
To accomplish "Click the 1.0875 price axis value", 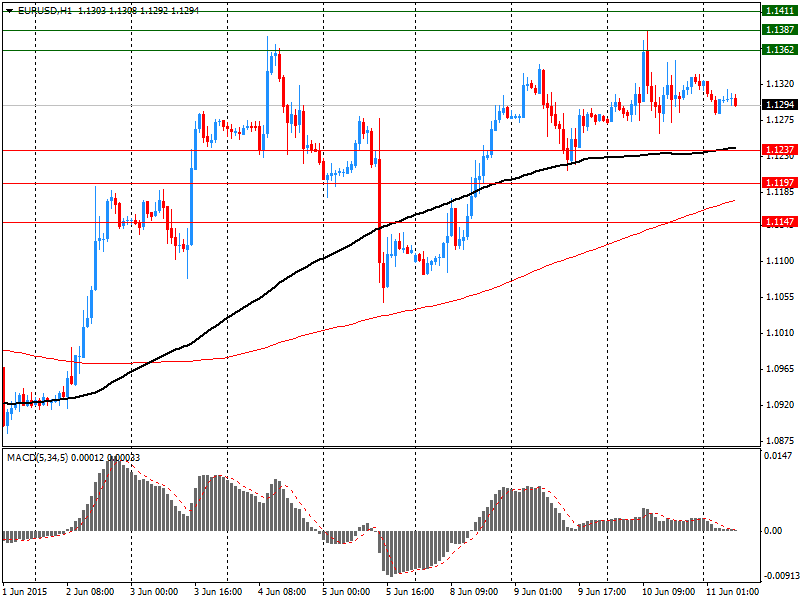I will click(x=780, y=441).
